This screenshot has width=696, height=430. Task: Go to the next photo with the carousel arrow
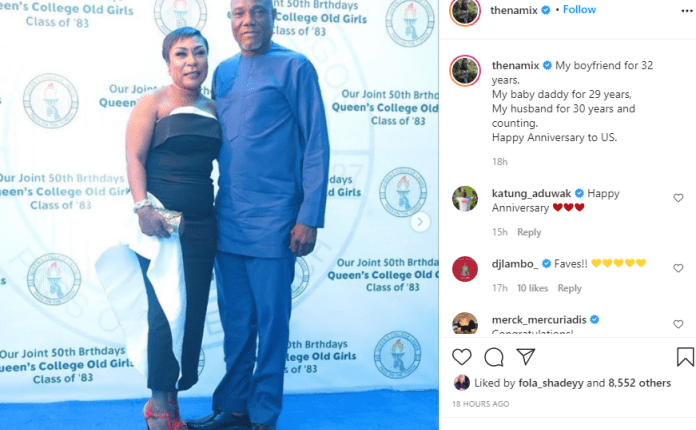tap(420, 221)
